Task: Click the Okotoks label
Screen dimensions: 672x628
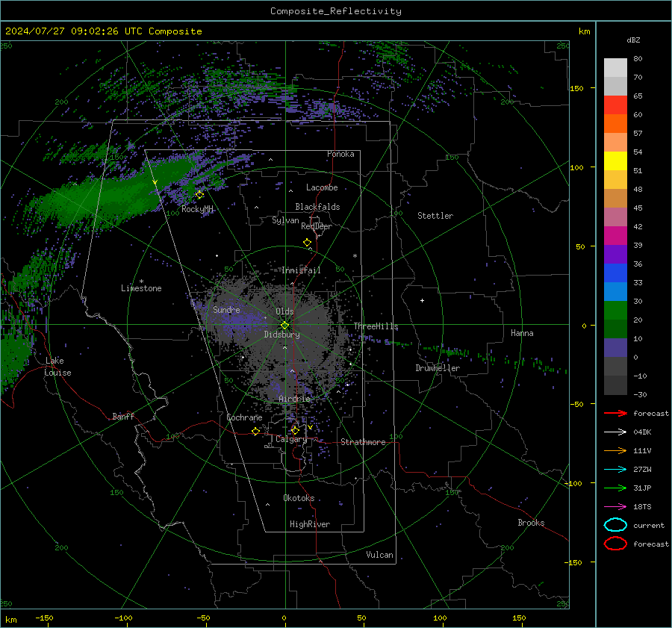Action: [299, 498]
